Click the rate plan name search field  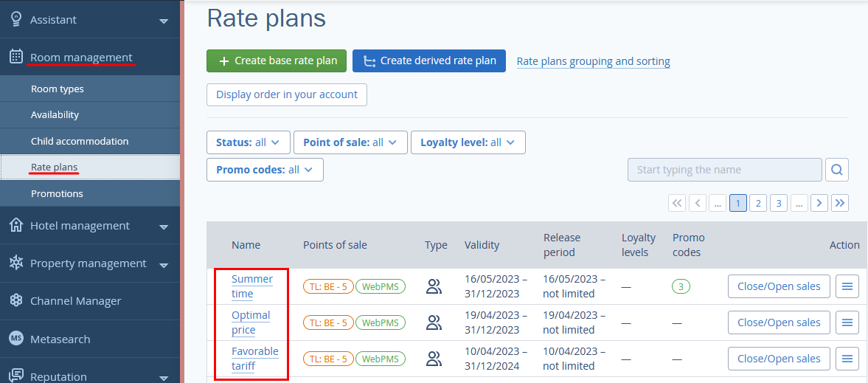click(x=725, y=170)
